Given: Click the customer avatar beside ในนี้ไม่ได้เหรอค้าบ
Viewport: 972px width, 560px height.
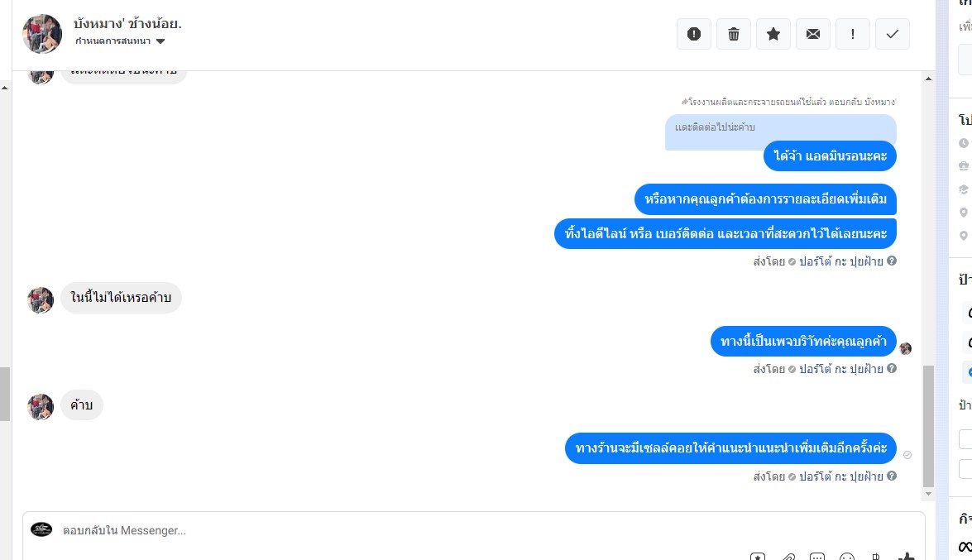Looking at the screenshot, I should 41,299.
